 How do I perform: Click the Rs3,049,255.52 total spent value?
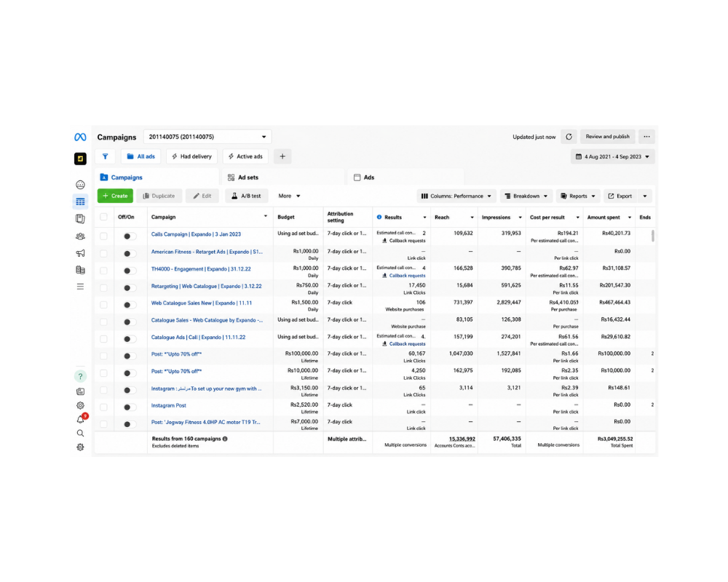pos(614,439)
